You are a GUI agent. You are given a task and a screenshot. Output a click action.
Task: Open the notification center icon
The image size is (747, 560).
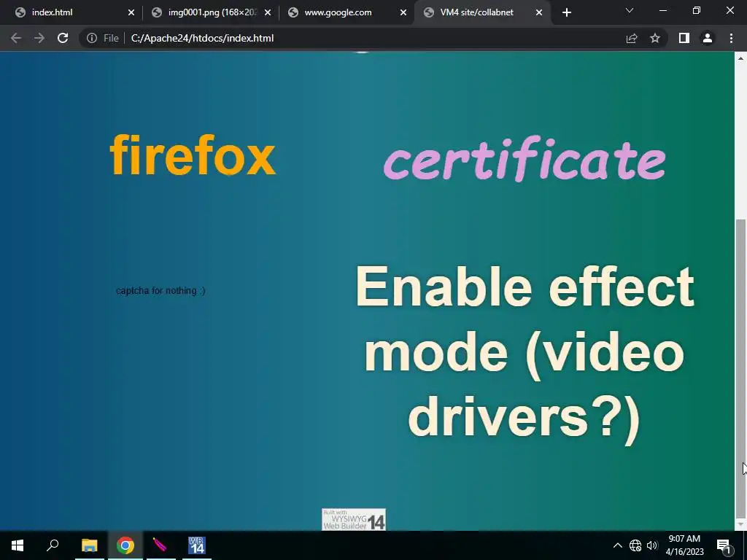point(724,545)
